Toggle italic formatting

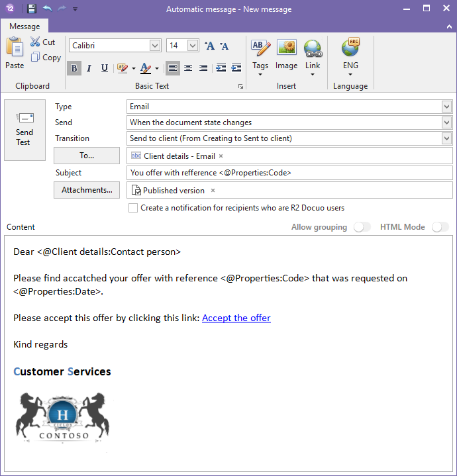pos(89,68)
